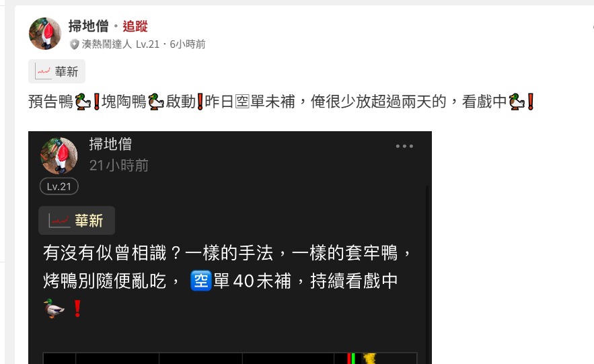Click the blue 空 emoji in embedded text
This screenshot has width=594, height=364.
200,281
